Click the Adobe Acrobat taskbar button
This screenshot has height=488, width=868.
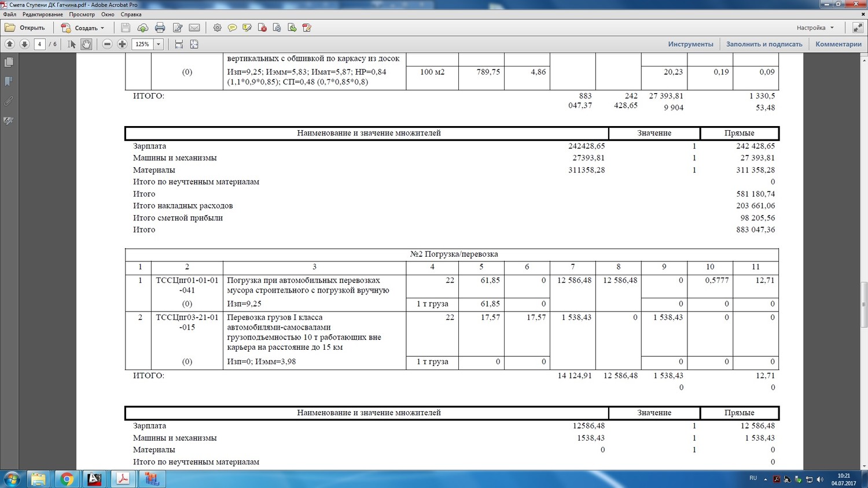coord(123,479)
